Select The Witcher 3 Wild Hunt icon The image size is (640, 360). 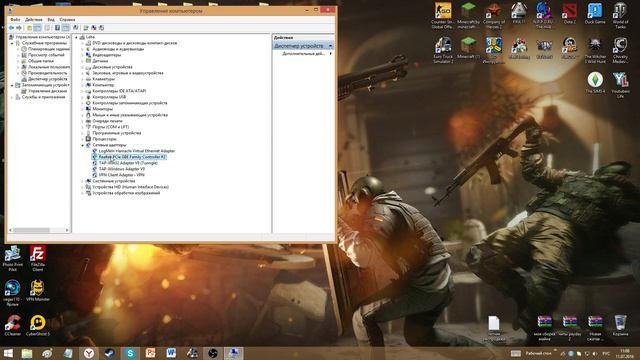point(595,50)
